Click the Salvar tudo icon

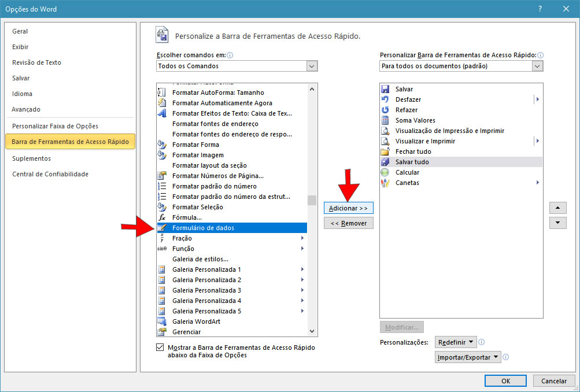click(385, 162)
